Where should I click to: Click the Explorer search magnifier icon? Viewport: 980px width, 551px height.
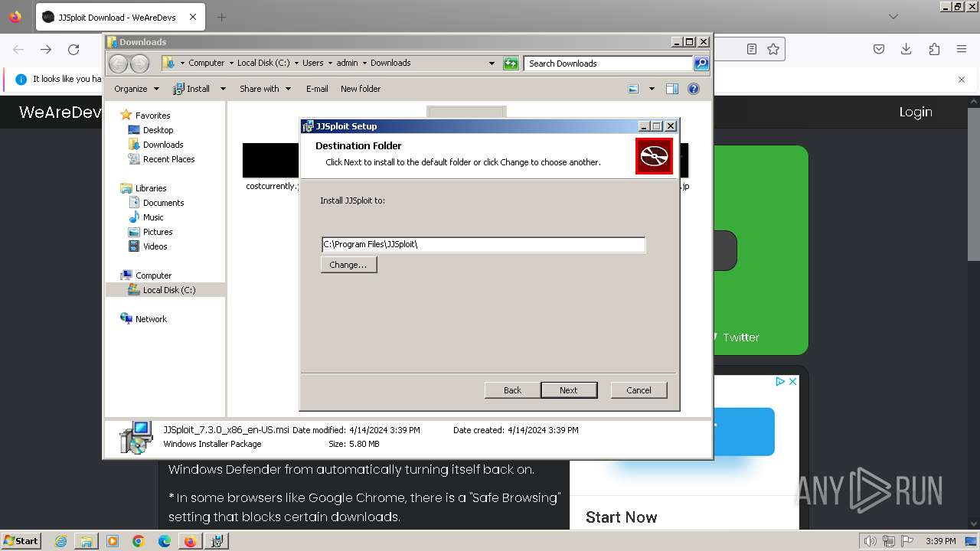tap(701, 64)
